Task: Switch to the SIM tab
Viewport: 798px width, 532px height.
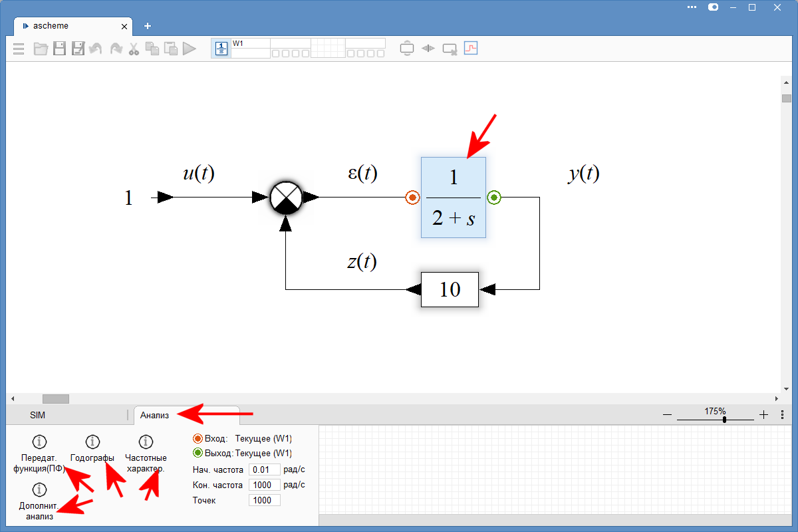Action: point(38,415)
